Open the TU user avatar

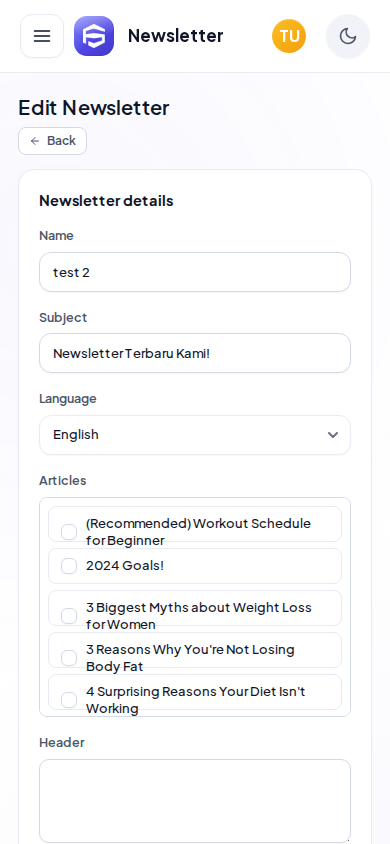pos(289,36)
